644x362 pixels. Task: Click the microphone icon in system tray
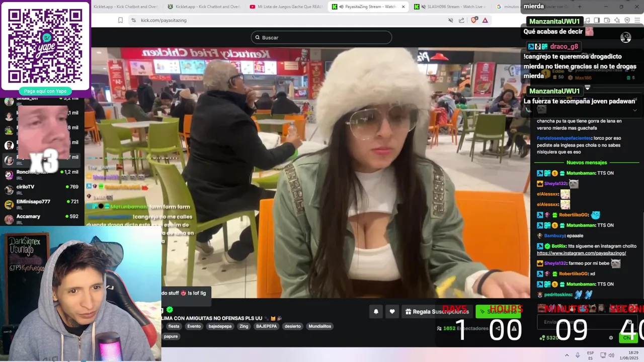(x=578, y=355)
